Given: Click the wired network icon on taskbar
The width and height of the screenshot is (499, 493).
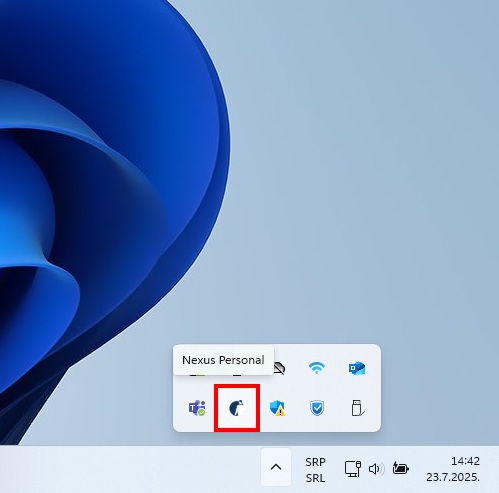Looking at the screenshot, I should coord(353,469).
